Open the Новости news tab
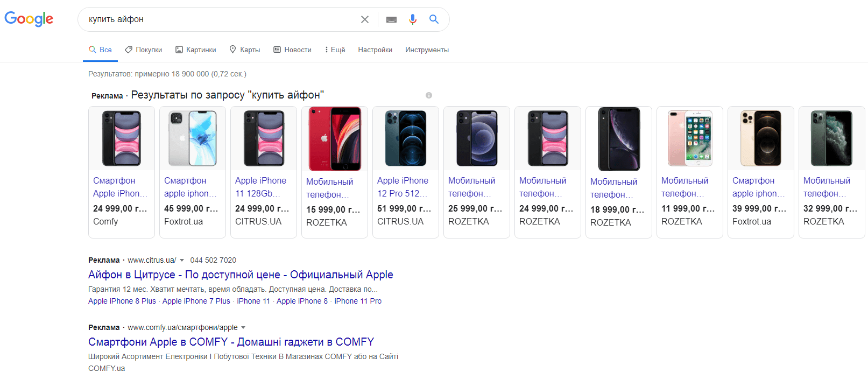Image resolution: width=868 pixels, height=379 pixels. (x=293, y=50)
